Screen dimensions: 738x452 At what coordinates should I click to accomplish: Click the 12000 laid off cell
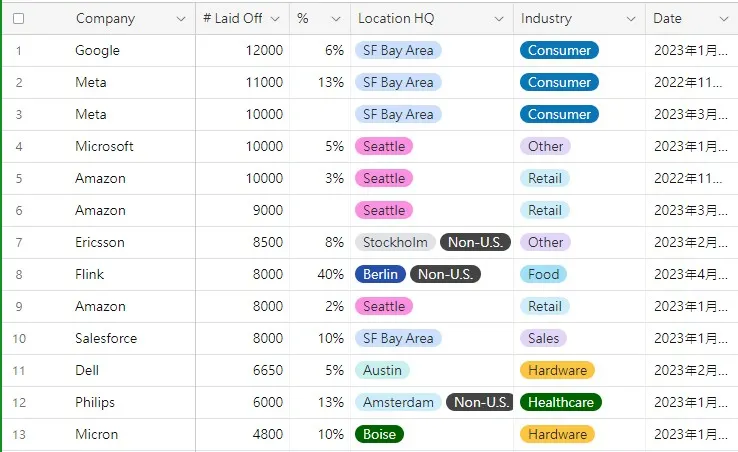pos(264,50)
